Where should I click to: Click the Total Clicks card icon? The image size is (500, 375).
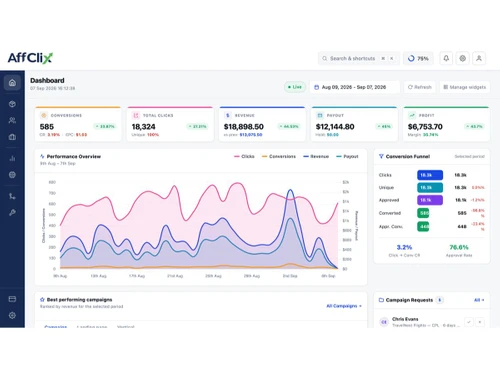coord(136,115)
